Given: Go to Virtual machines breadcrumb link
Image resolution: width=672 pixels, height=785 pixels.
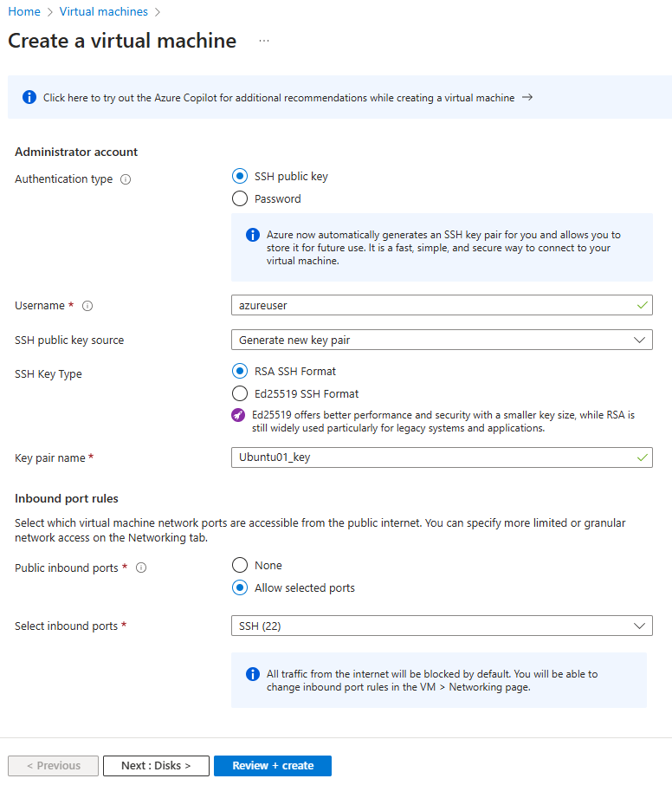Looking at the screenshot, I should 104,11.
